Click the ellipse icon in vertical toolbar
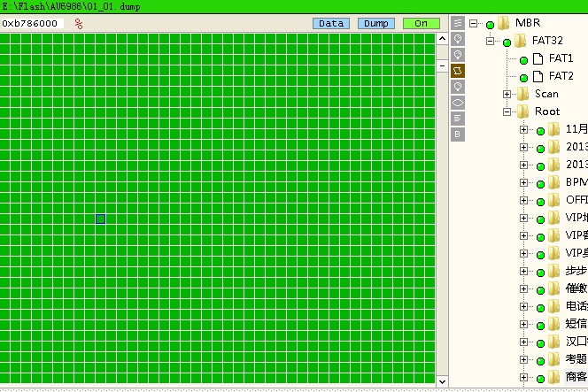This screenshot has width=588, height=392. [x=458, y=103]
